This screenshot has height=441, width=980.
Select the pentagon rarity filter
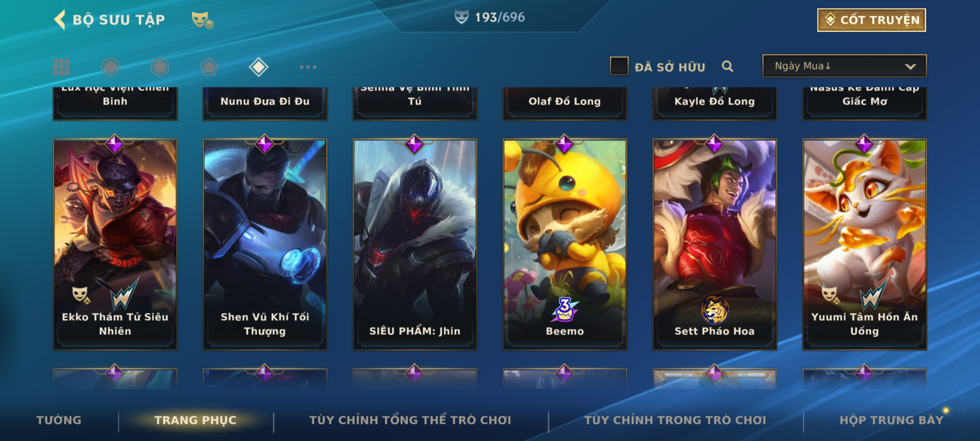(x=209, y=67)
